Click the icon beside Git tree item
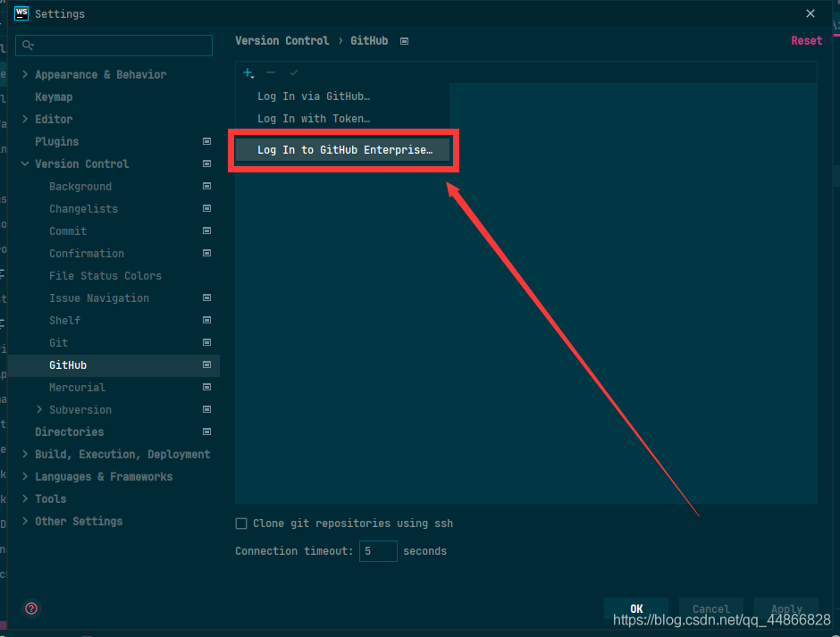 (206, 342)
